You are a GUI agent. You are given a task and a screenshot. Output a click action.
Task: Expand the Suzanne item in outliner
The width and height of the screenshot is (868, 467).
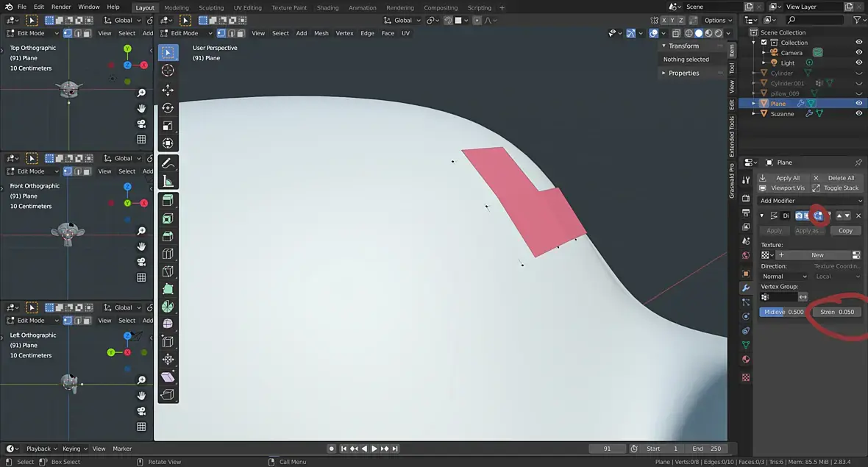pos(753,114)
